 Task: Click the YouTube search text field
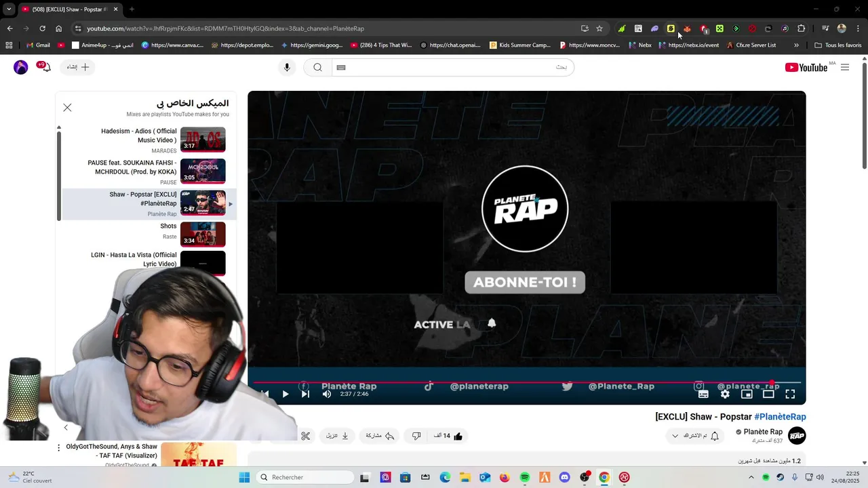(x=453, y=67)
